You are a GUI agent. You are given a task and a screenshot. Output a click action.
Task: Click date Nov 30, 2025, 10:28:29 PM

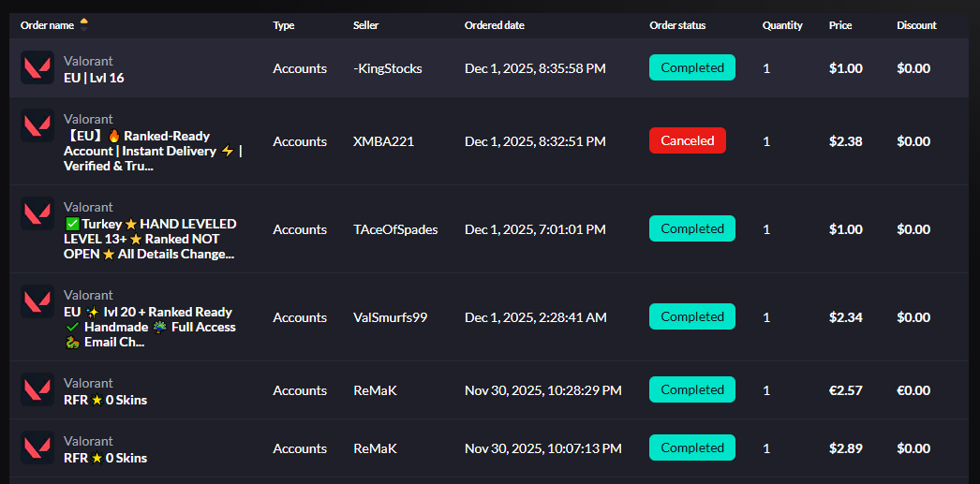point(543,391)
